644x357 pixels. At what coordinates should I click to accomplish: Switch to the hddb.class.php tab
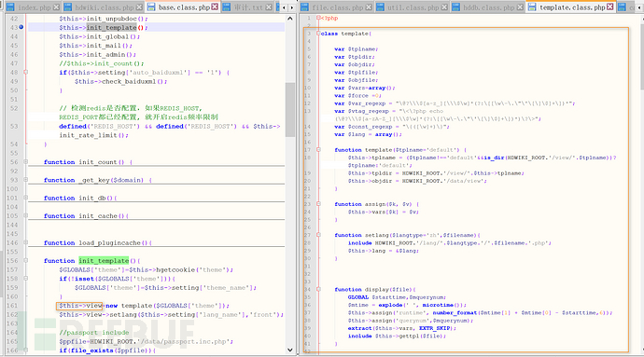coord(488,7)
